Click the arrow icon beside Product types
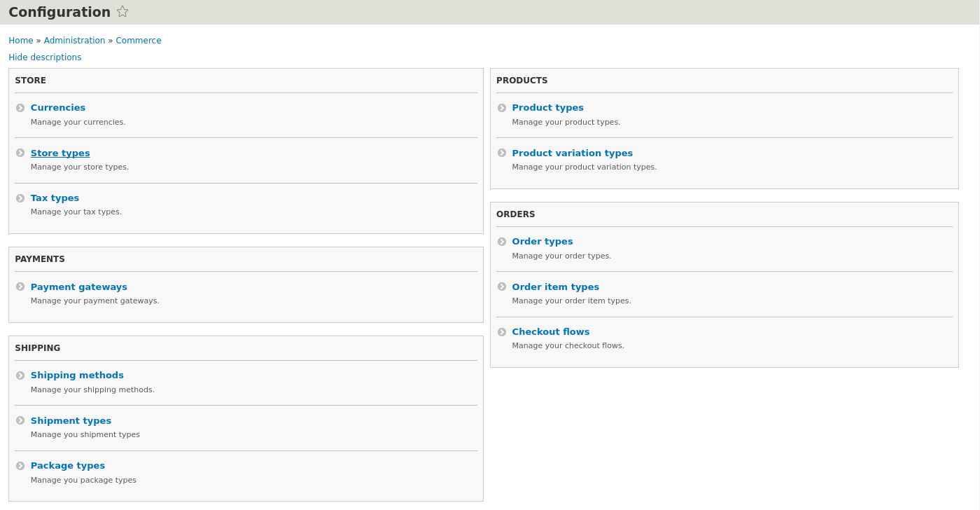 502,108
